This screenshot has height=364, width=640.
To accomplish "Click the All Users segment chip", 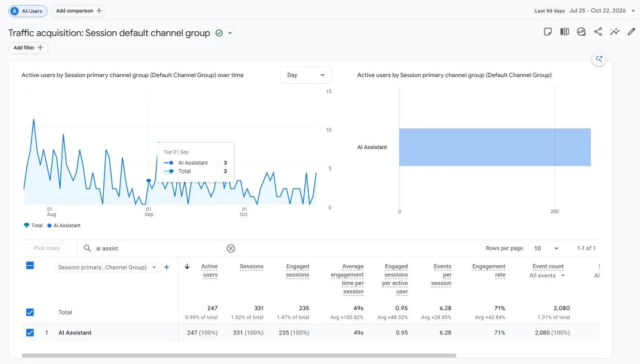I will tap(28, 11).
